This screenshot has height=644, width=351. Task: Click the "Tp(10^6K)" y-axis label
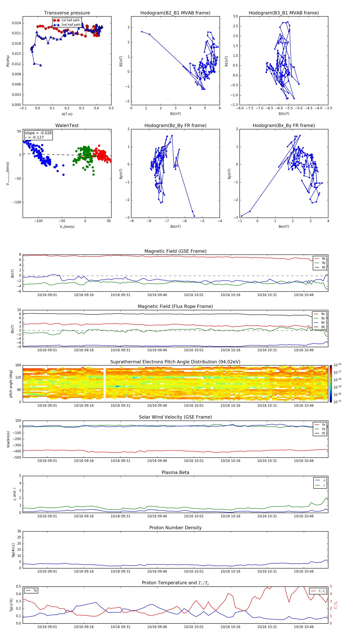[x=11, y=605]
